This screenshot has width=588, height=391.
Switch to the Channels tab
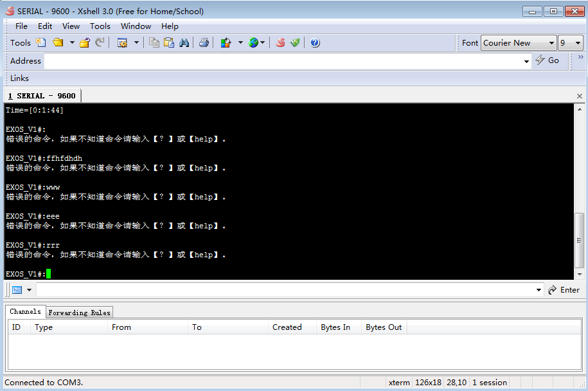(x=26, y=311)
